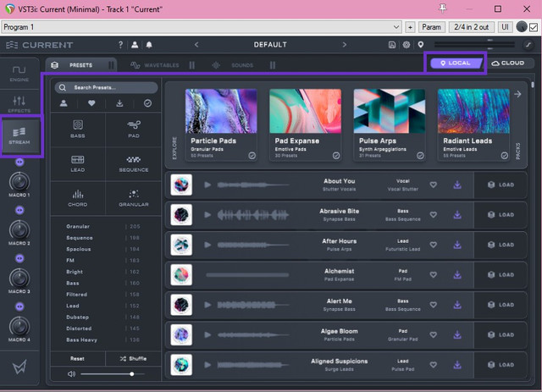Click the UI button
542x392 pixels.
click(505, 27)
